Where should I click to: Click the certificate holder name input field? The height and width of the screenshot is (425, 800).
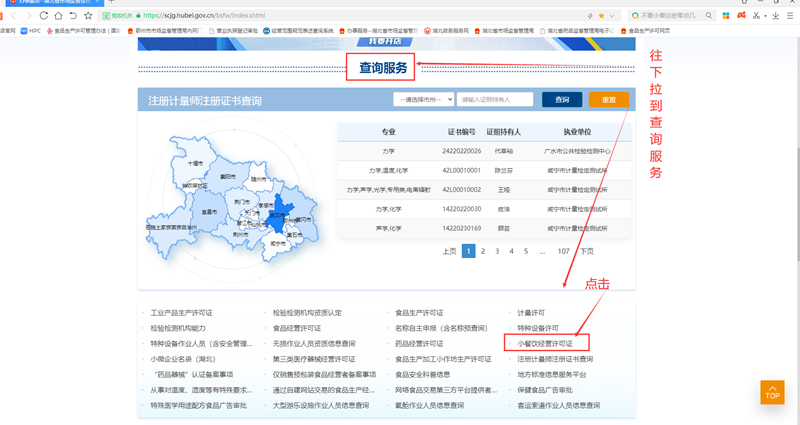tap(496, 100)
